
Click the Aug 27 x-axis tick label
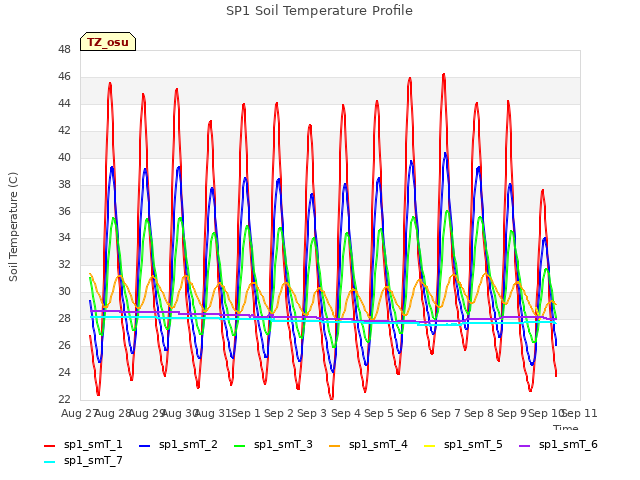tap(79, 413)
